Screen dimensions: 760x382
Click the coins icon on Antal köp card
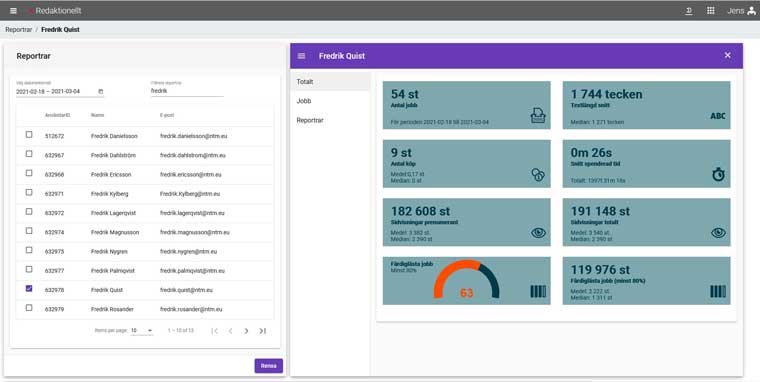click(538, 175)
